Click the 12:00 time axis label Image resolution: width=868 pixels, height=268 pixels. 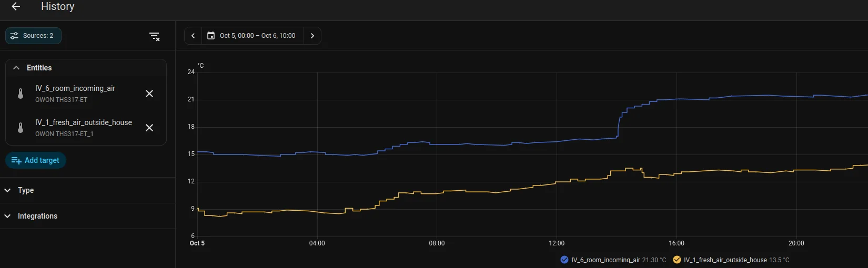coord(557,243)
